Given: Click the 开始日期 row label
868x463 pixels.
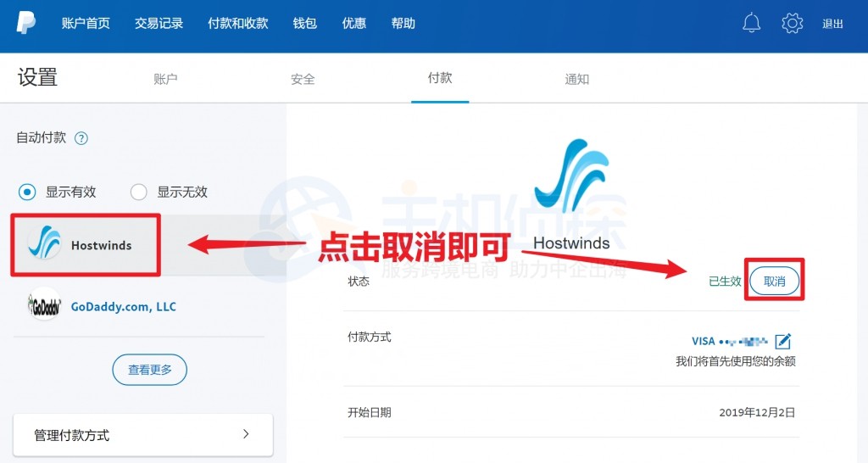Looking at the screenshot, I should (x=370, y=413).
